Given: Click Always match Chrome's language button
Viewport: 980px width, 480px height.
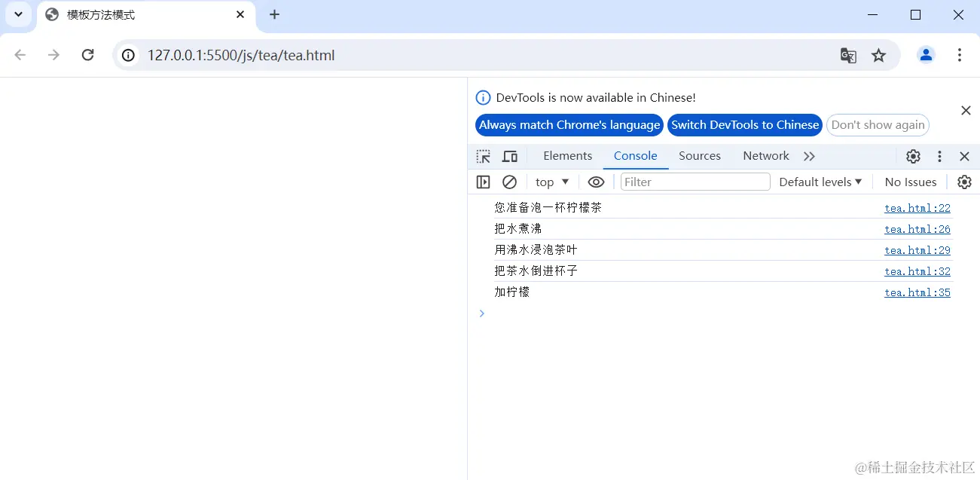Looking at the screenshot, I should (569, 125).
